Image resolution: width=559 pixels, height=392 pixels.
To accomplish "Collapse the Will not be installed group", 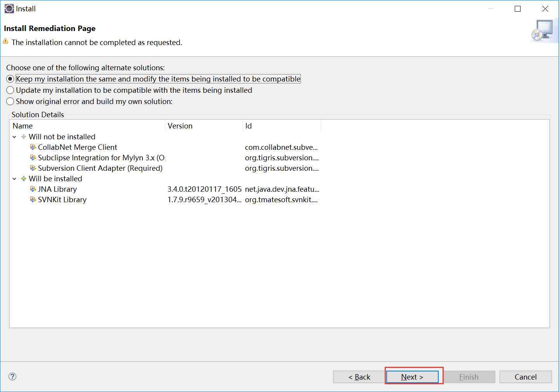I will tap(14, 137).
